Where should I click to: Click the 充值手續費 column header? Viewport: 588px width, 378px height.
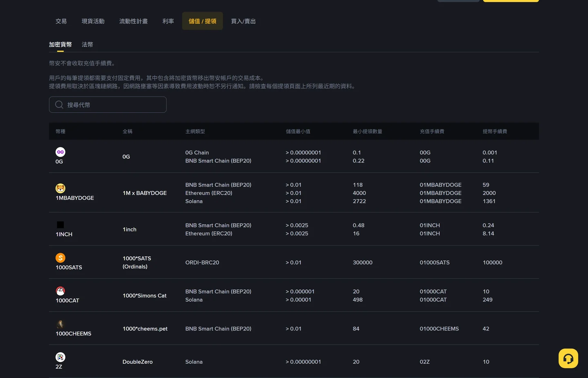pos(432,132)
